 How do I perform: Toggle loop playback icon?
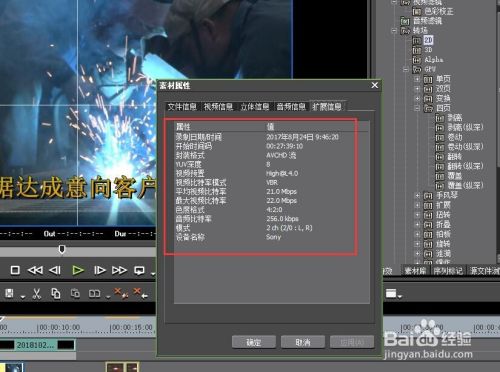139,270
